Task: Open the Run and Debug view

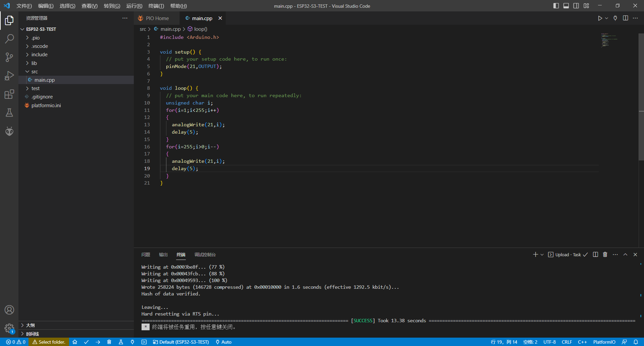Action: point(9,76)
